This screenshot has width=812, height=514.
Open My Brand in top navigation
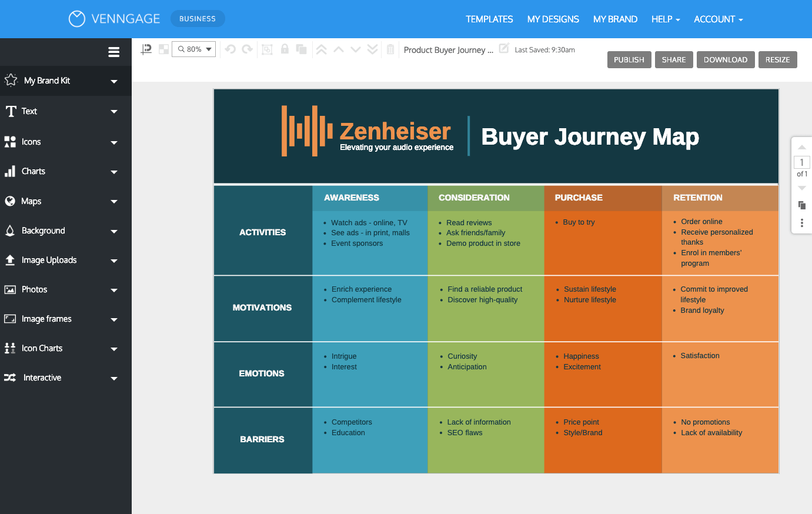pyautogui.click(x=615, y=19)
